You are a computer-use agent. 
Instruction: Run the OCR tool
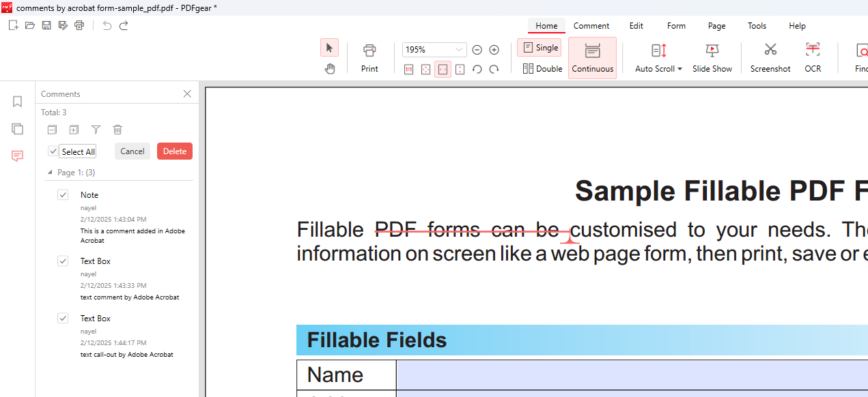click(x=813, y=57)
